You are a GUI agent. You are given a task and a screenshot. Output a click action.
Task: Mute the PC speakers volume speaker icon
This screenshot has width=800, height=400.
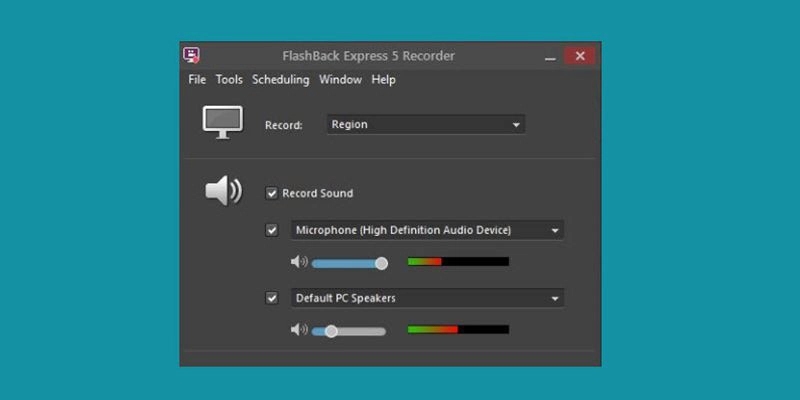coord(299,330)
